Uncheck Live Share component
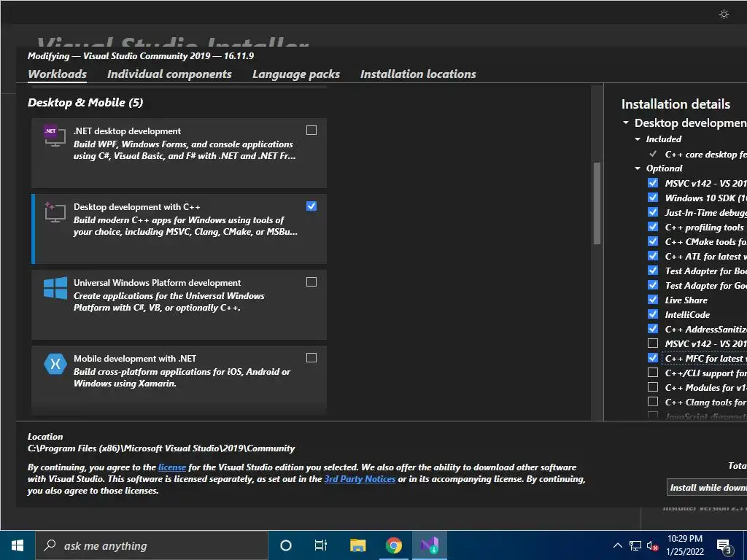Image resolution: width=747 pixels, height=560 pixels. (x=653, y=300)
